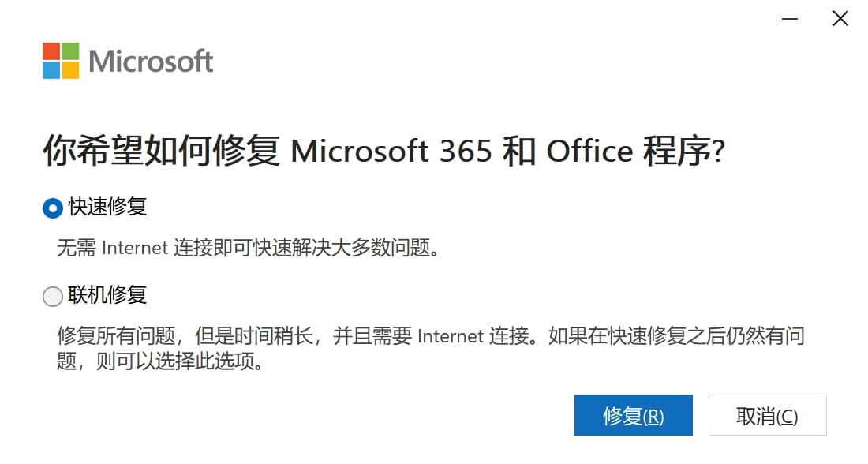Click the blue square of Microsoft logo
Viewport: 868px width, 464px height.
[51, 70]
